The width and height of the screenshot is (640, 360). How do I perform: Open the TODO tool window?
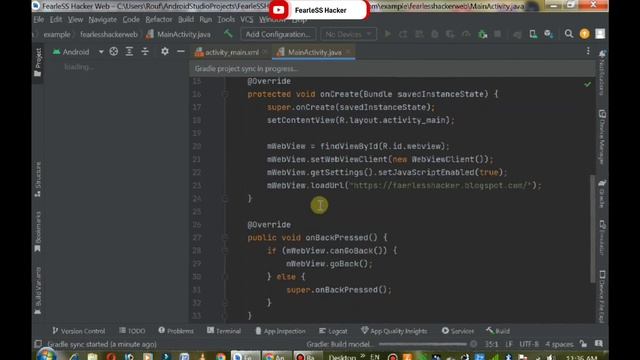(132, 331)
